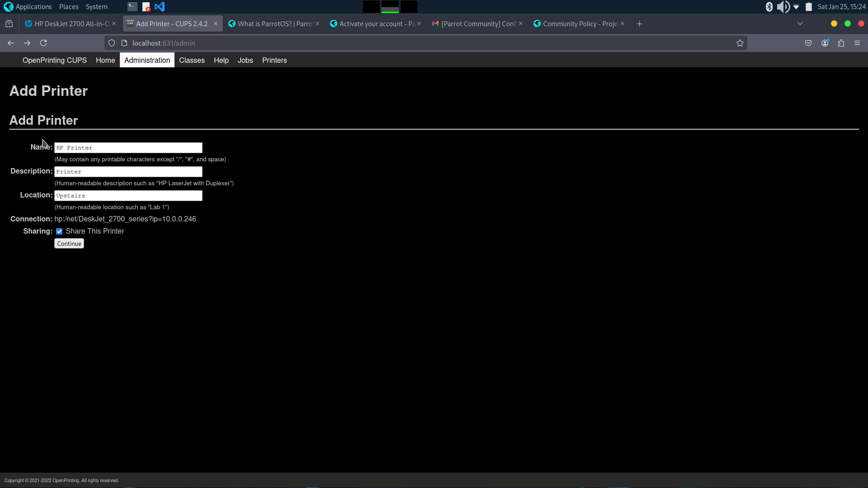The width and height of the screenshot is (868, 488).
Task: Open a new browser tab
Action: tap(639, 24)
